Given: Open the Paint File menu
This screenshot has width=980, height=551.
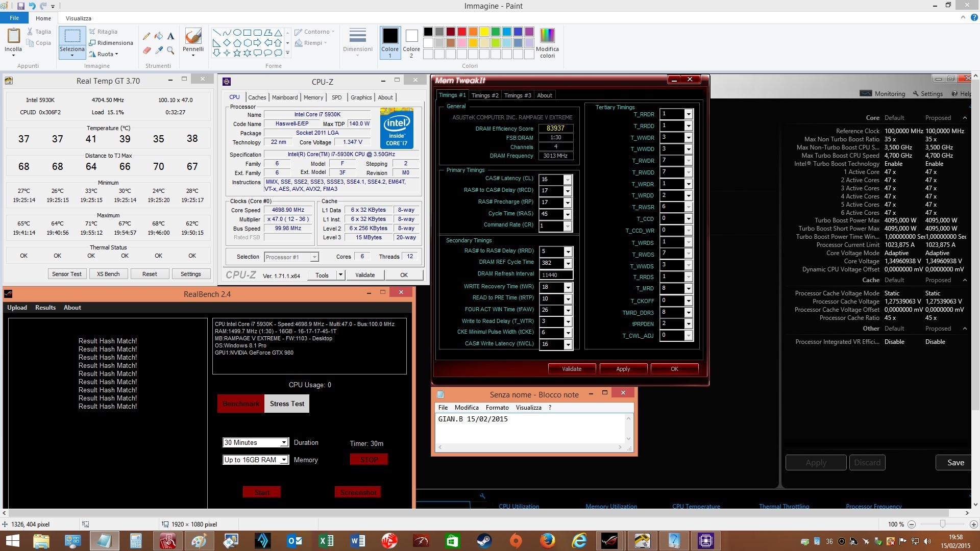Looking at the screenshot, I should 14,18.
